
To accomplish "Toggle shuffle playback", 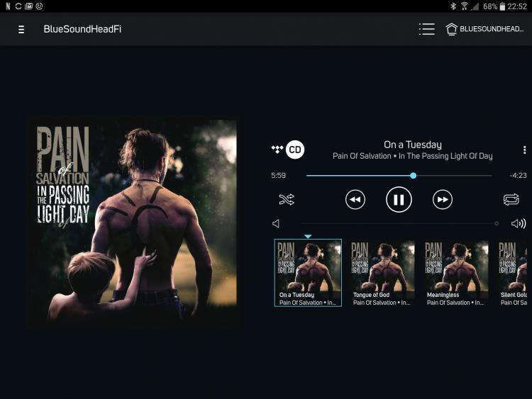I will tap(287, 199).
